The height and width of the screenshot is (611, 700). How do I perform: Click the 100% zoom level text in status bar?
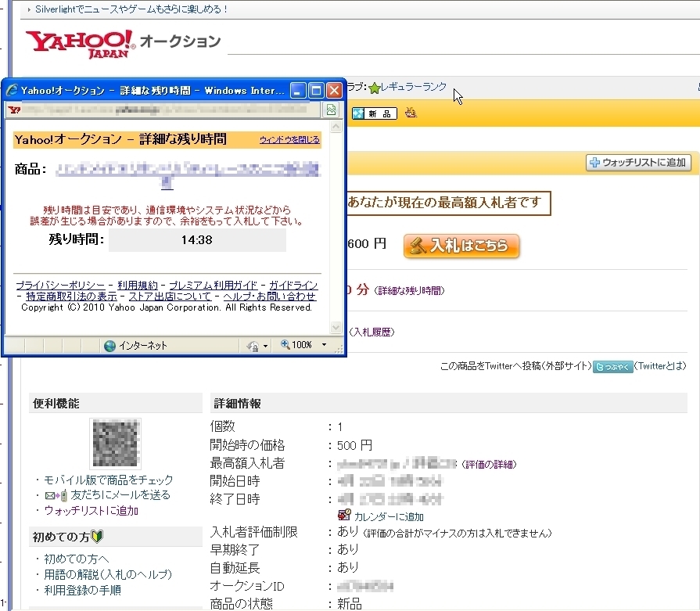(x=302, y=345)
